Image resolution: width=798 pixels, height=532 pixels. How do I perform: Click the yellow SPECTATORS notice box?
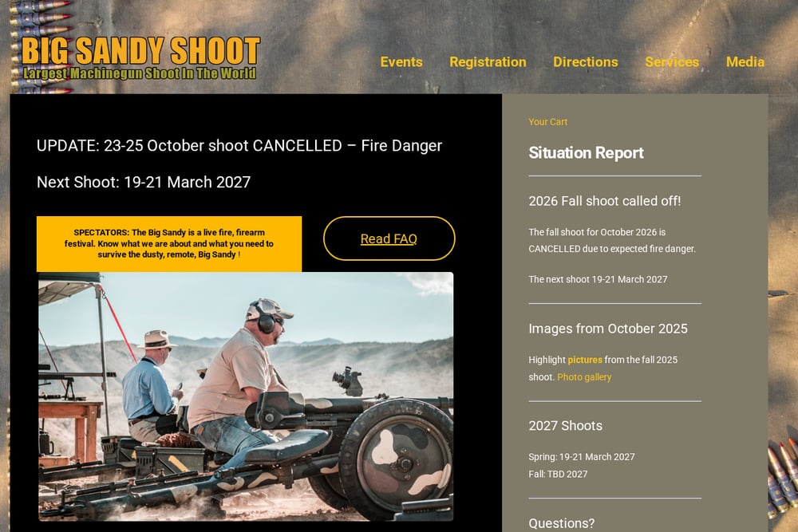click(169, 243)
